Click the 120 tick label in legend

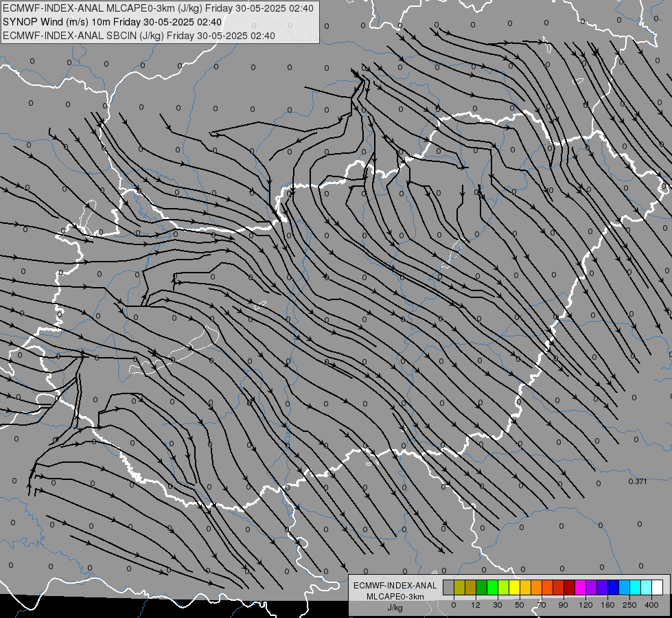click(x=586, y=605)
